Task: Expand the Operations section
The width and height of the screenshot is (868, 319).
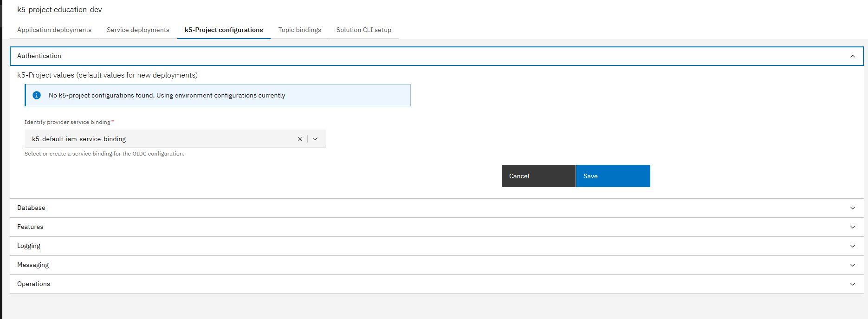Action: point(436,284)
